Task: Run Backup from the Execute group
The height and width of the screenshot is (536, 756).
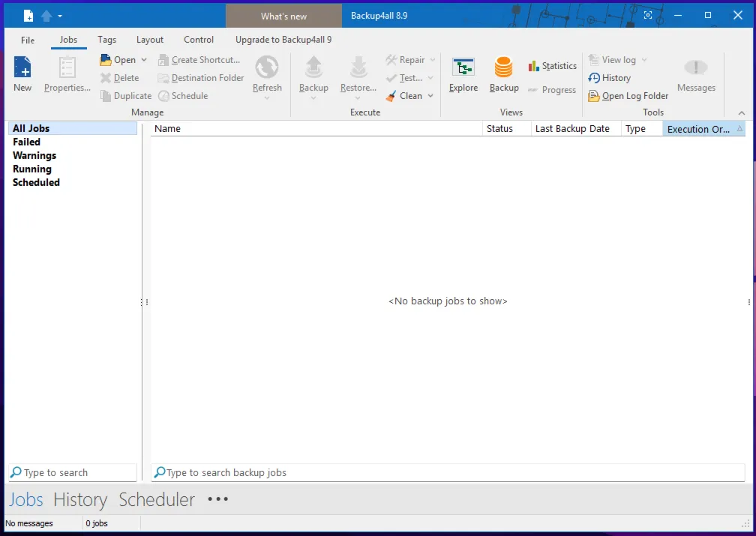Action: coord(313,73)
